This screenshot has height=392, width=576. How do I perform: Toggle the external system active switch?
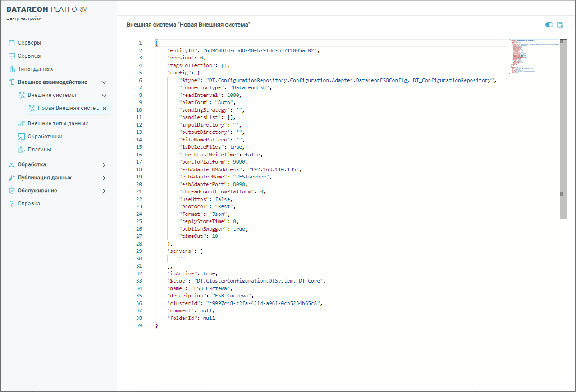coord(549,25)
